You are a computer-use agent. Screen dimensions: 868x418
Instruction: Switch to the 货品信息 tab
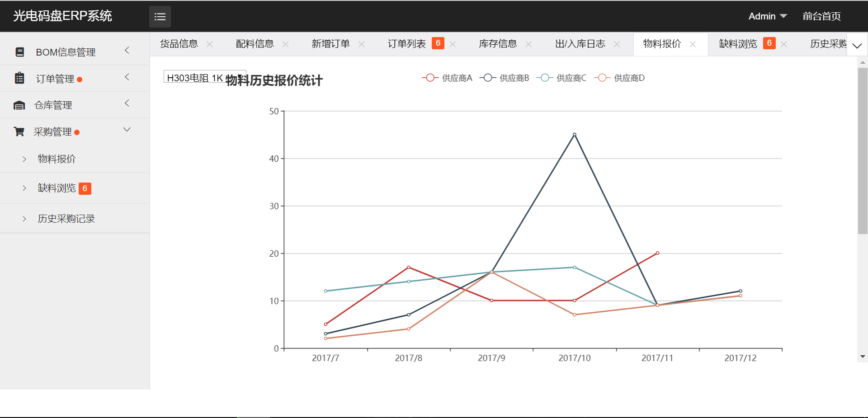pyautogui.click(x=178, y=43)
